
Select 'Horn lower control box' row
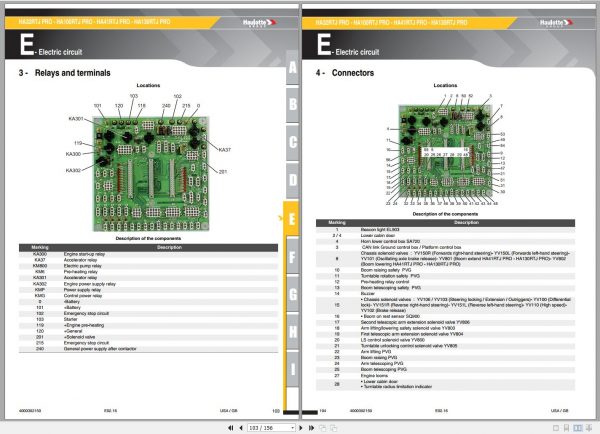(x=445, y=241)
